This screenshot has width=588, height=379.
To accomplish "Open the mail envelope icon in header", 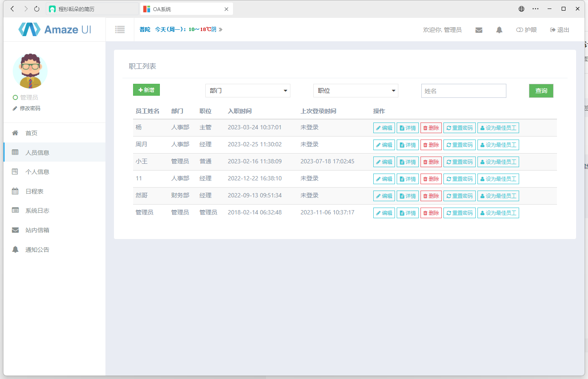I will [479, 30].
